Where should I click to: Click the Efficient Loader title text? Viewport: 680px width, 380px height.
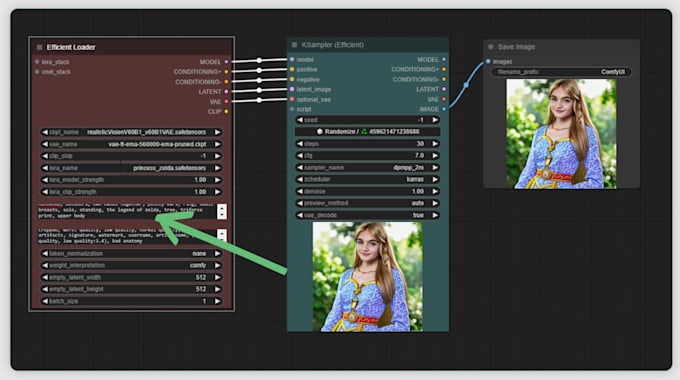(71, 47)
